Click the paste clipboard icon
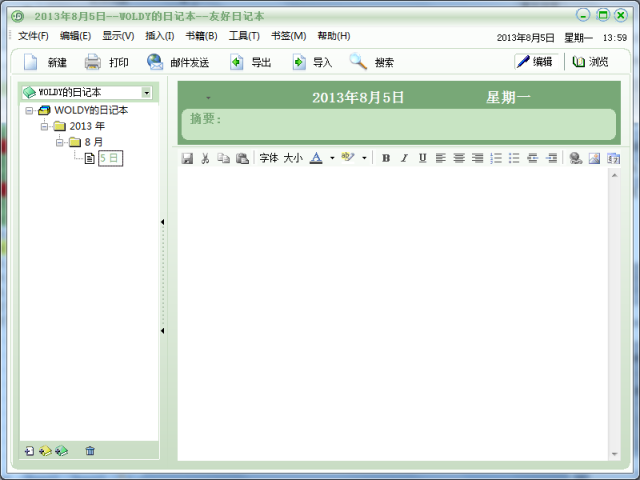The height and width of the screenshot is (480, 640). 242,158
